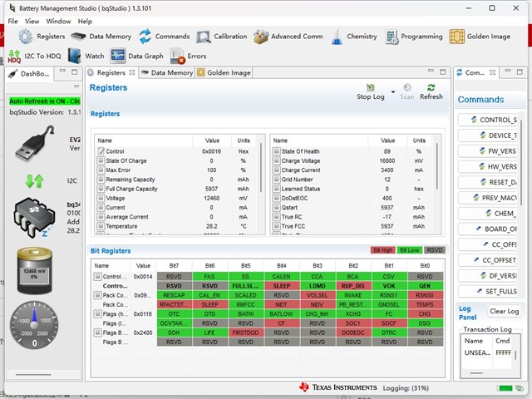
Task: Click the battery icon showing 12468 mV
Action: (34, 270)
